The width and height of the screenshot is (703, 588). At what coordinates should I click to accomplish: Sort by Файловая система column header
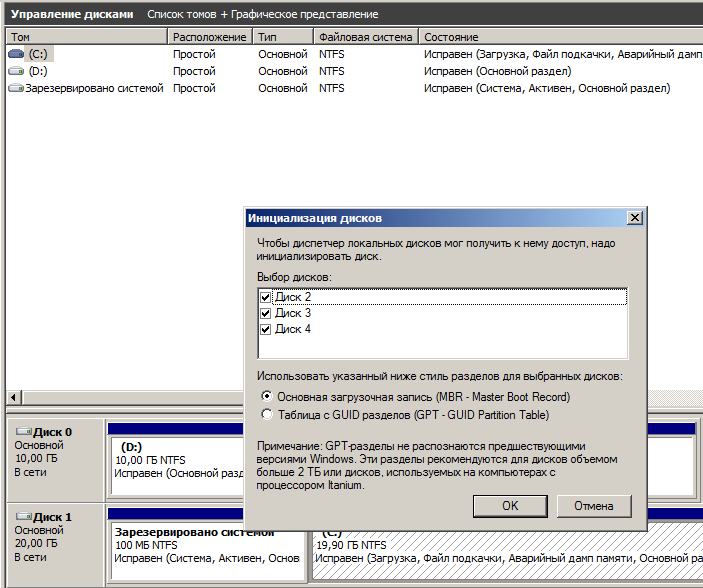(365, 37)
